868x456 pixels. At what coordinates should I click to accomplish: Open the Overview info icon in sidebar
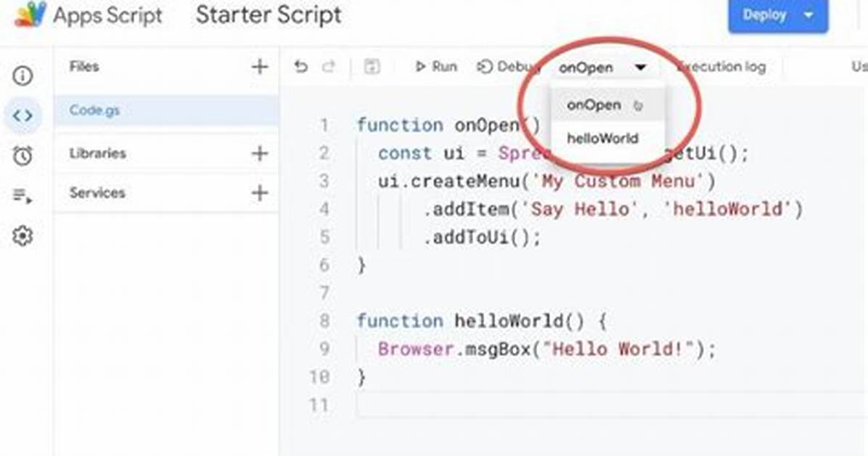(22, 76)
